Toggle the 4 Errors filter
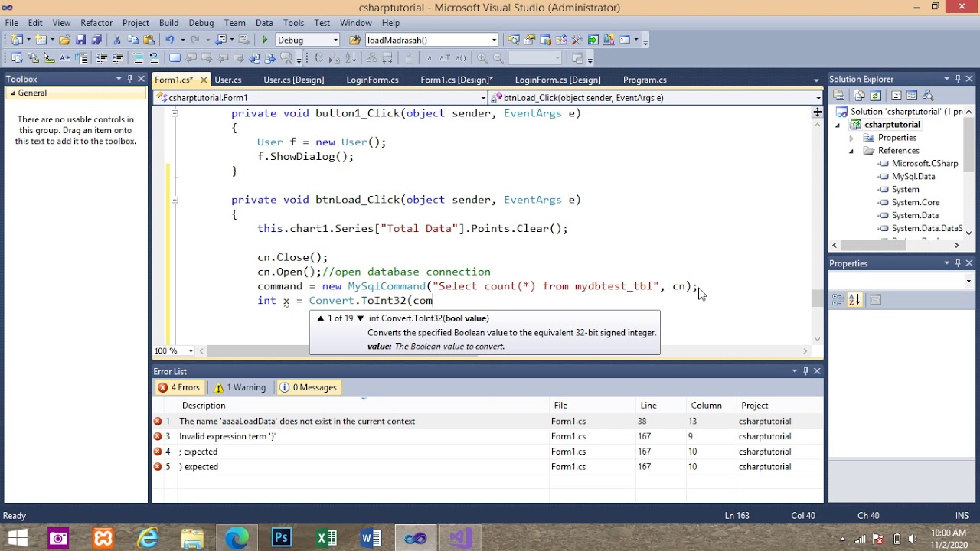 point(178,387)
